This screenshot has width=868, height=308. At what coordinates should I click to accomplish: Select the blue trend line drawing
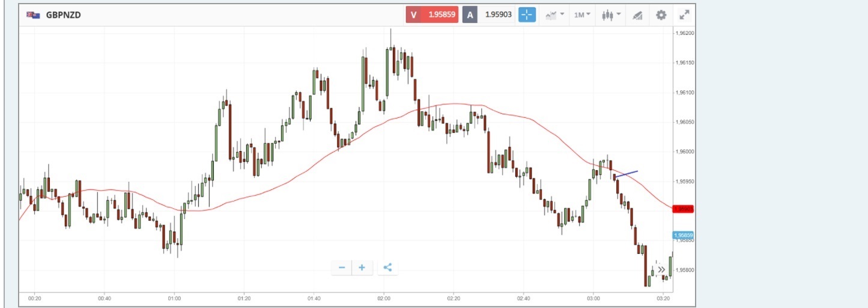627,174
